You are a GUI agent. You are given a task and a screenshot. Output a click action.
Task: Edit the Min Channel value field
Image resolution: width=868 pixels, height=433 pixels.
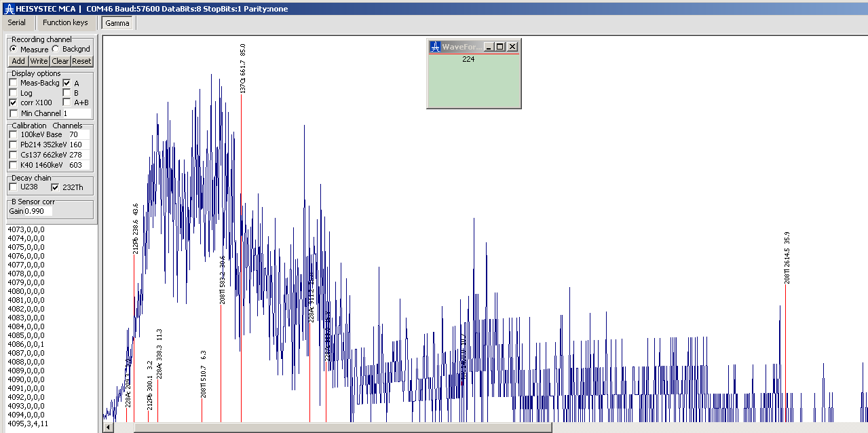click(x=76, y=113)
